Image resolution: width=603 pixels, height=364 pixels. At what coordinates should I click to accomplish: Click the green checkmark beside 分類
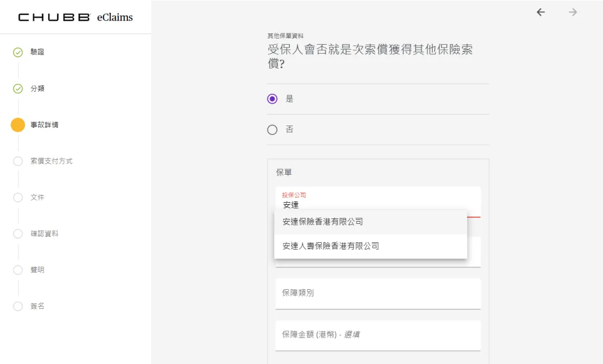[18, 89]
